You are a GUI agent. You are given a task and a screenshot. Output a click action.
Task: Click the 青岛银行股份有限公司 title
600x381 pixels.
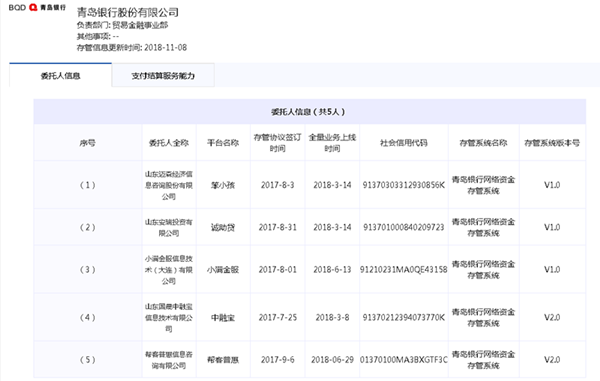click(127, 12)
